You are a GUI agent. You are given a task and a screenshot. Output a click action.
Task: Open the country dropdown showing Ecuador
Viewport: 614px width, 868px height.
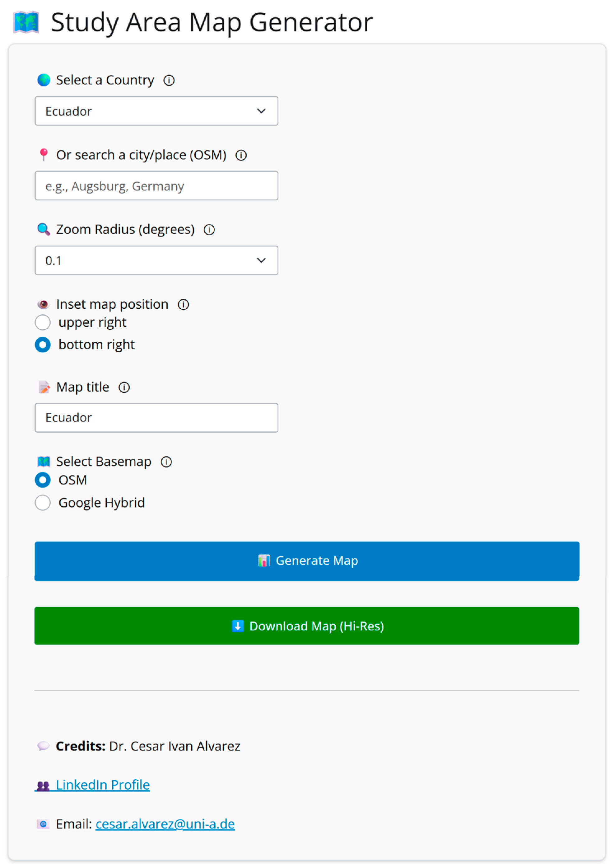coord(156,111)
